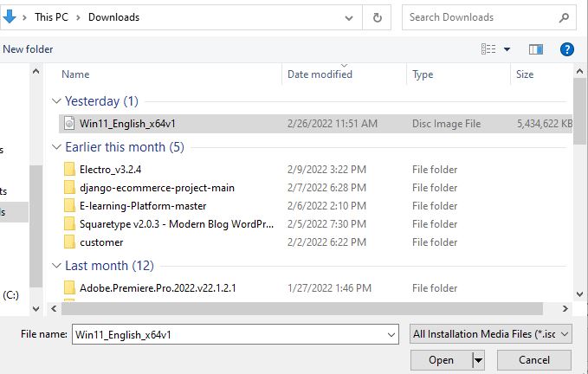Click the Electro_v3.2.4 folder name
The height and width of the screenshot is (374, 588).
click(x=110, y=170)
